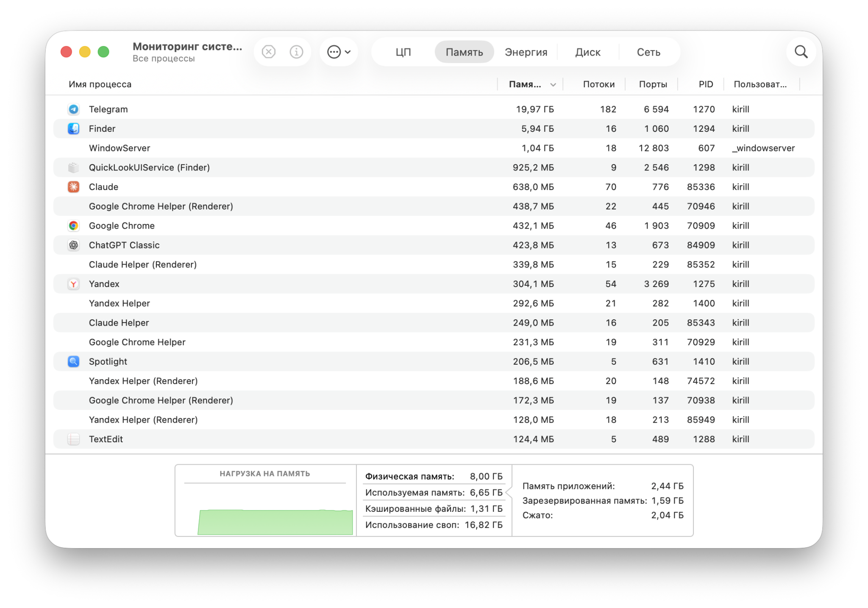This screenshot has width=868, height=608.
Task: Sort by the Пользователь column header
Action: click(760, 84)
